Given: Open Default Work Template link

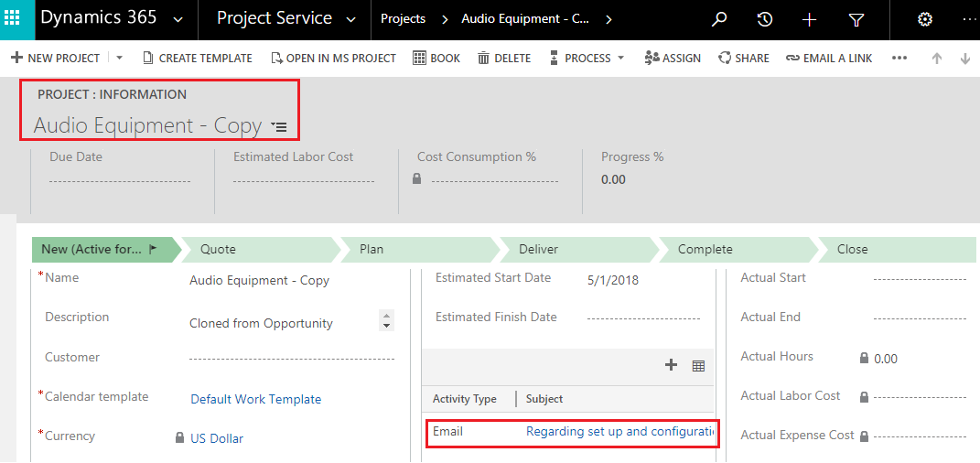Looking at the screenshot, I should (255, 399).
